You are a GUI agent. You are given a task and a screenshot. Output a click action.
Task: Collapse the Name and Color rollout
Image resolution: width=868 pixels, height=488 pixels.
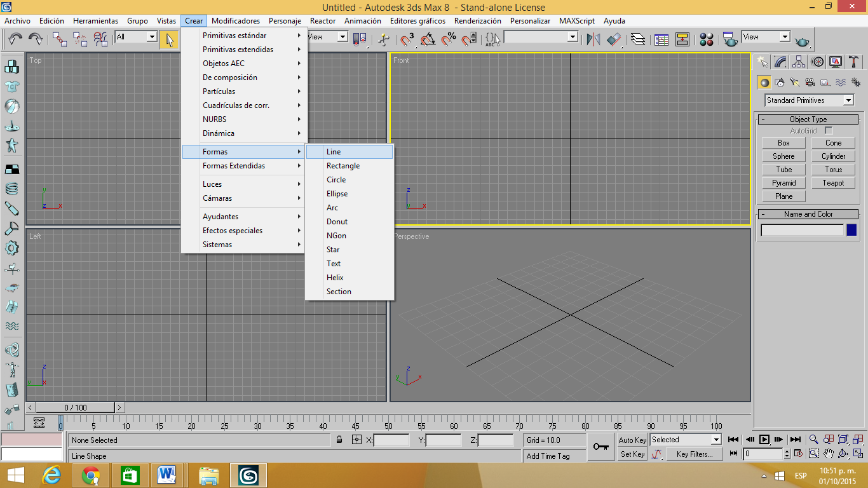point(808,214)
